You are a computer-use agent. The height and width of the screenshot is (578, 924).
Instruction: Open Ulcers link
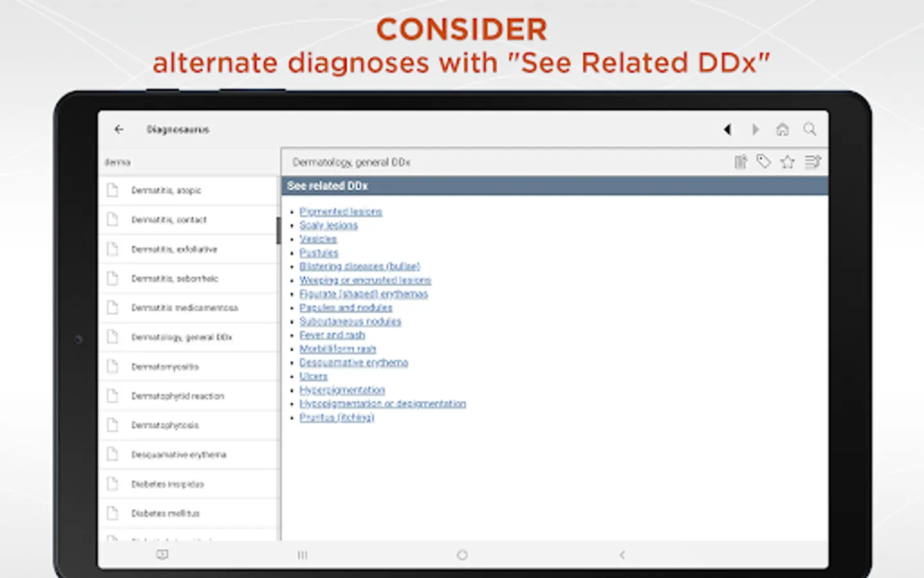[x=313, y=376]
